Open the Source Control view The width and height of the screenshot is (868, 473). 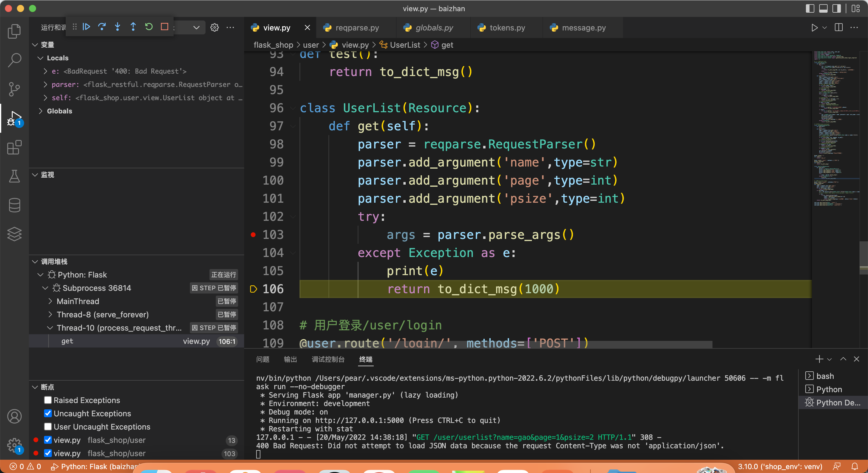(x=14, y=89)
